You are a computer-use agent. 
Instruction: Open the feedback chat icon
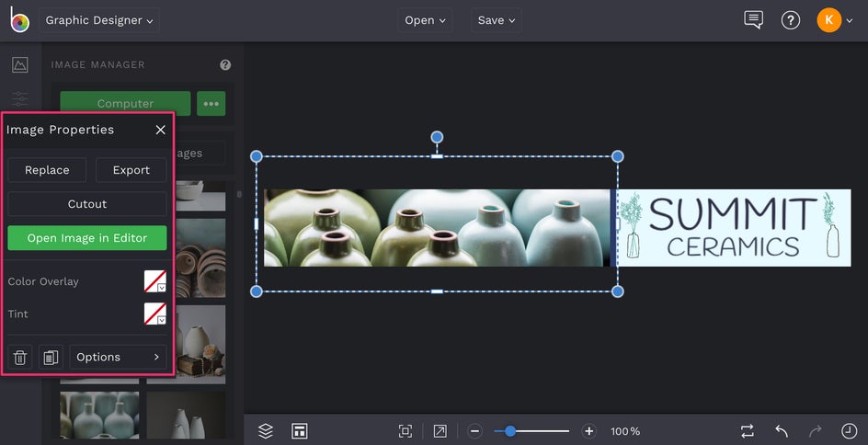pos(753,20)
